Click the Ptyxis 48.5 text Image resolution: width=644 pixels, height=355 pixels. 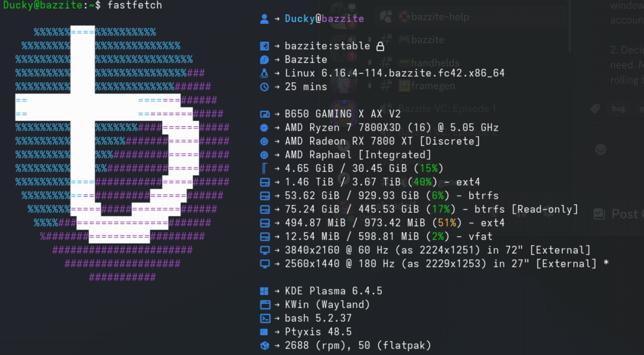coord(318,332)
